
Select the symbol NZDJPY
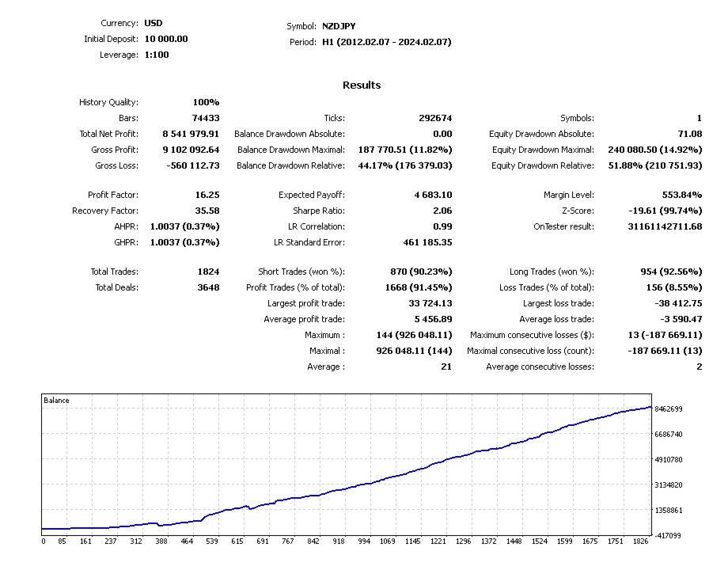[339, 26]
